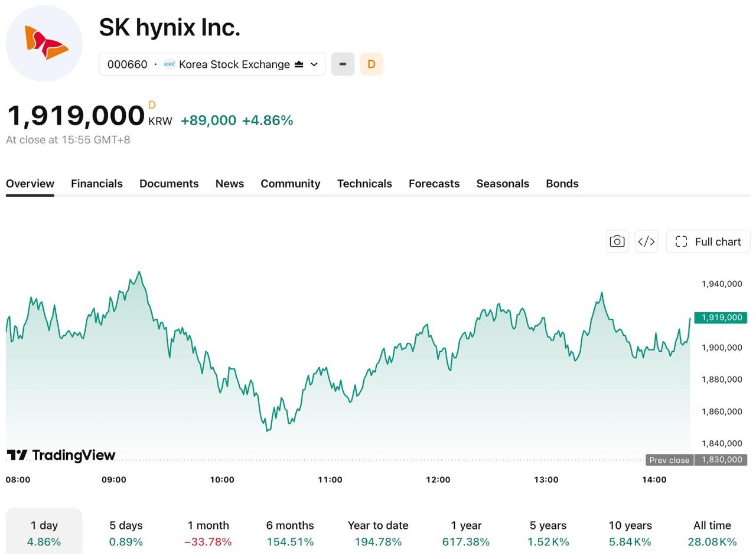
Task: Click the SK hynix Inc. heading
Action: (170, 27)
